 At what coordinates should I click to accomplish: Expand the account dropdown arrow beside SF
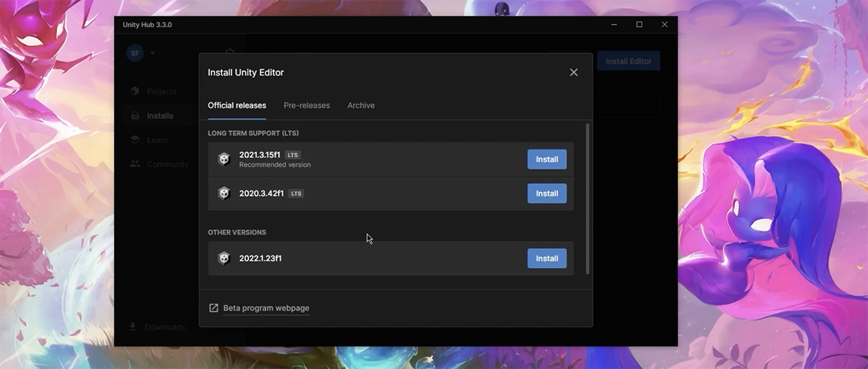coord(153,53)
